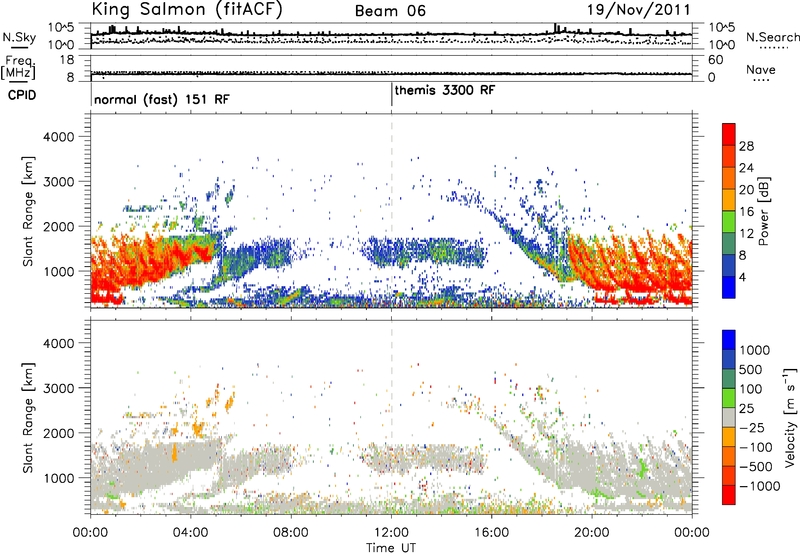The height and width of the screenshot is (554, 800).
Task: Click the '1000' positive Velocity tick
Action: coord(755,350)
